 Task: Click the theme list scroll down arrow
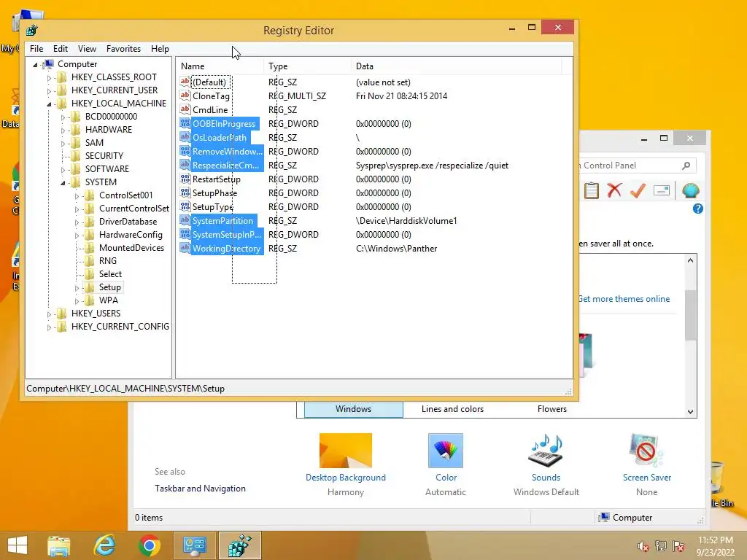690,412
